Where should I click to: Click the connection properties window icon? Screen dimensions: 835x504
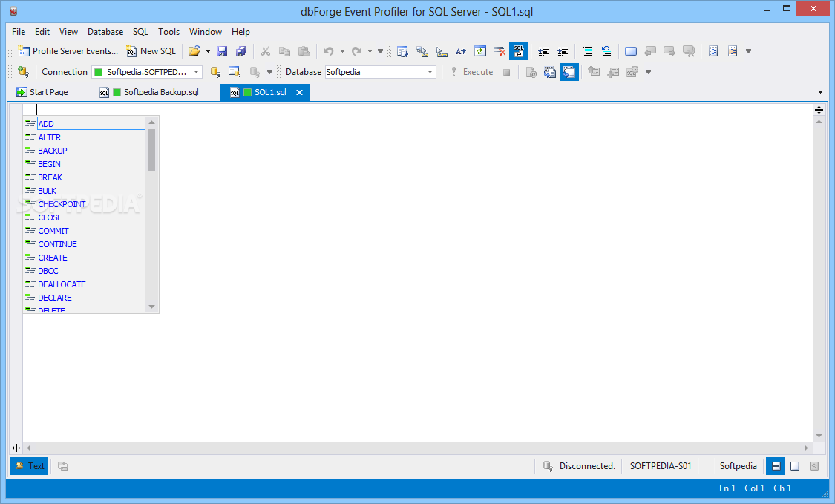click(235, 72)
